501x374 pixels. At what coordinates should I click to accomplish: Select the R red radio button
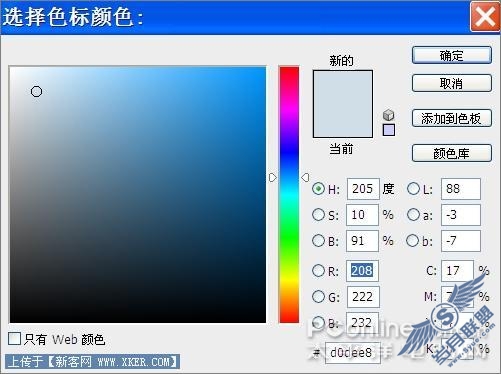tap(318, 270)
